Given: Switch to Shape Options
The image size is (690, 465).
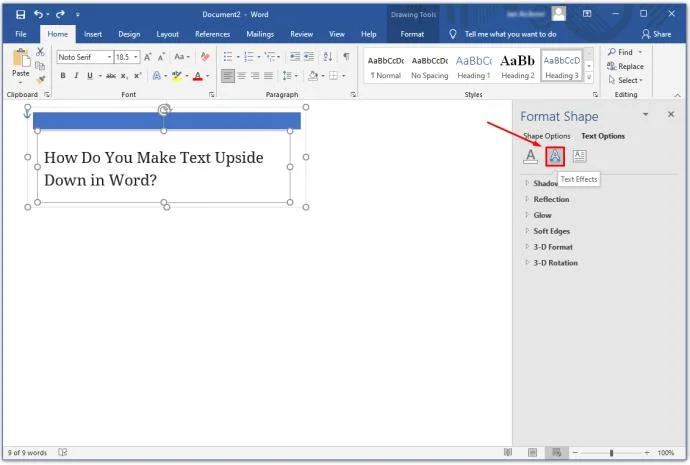Looking at the screenshot, I should (547, 136).
